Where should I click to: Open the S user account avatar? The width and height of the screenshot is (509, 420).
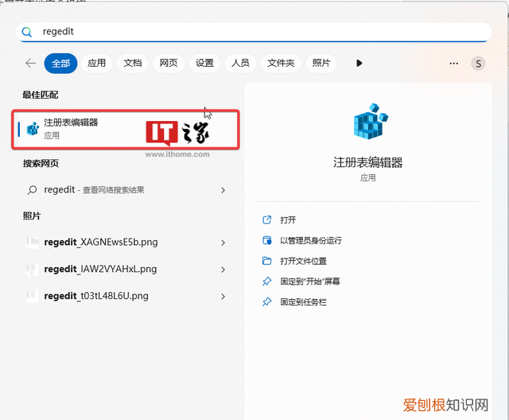[478, 64]
